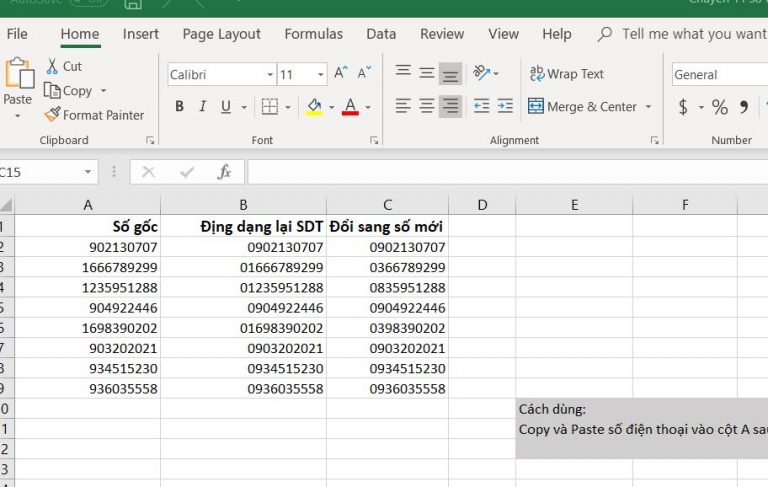The height and width of the screenshot is (487, 768).
Task: Open the Copy dropdown arrow
Action: click(x=103, y=91)
